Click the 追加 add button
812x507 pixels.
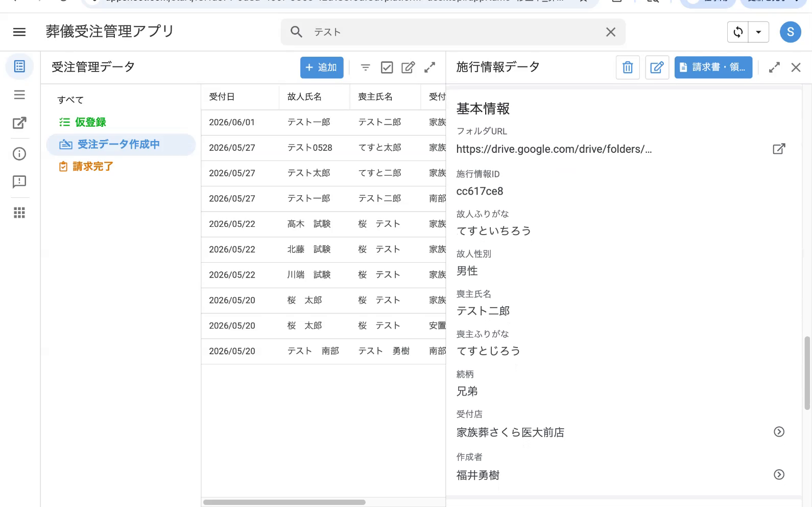(x=322, y=67)
